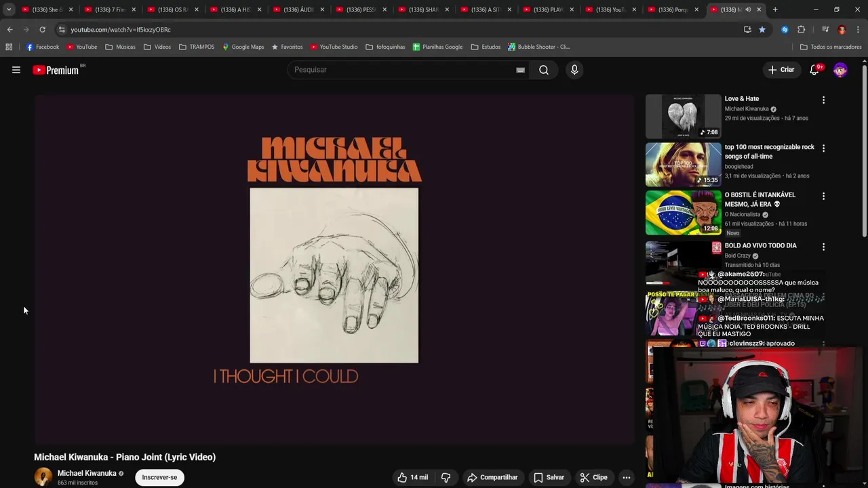Image resolution: width=868 pixels, height=488 pixels.
Task: Reload the current page
Action: 42,29
